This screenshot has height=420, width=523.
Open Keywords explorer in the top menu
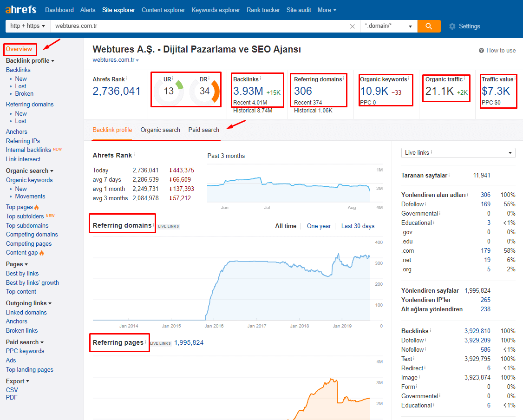coord(216,10)
